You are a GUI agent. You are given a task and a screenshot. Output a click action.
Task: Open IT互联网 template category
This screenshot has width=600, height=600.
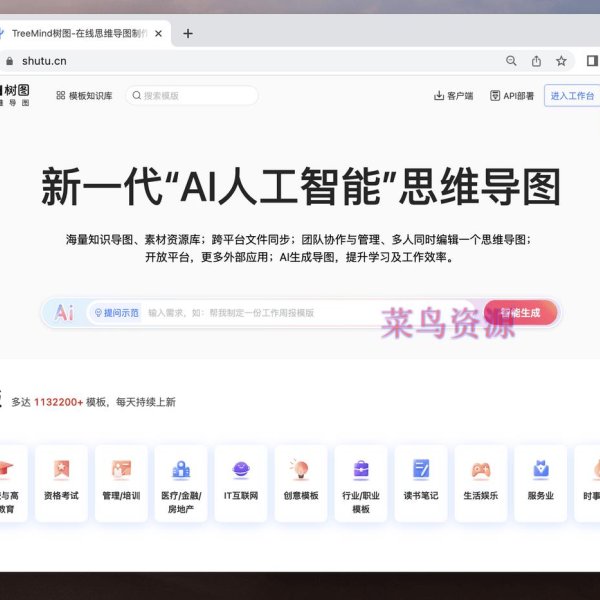[241, 483]
